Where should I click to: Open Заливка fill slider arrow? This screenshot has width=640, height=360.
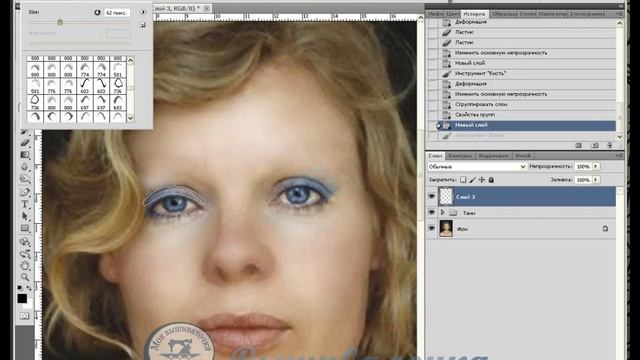pos(596,180)
